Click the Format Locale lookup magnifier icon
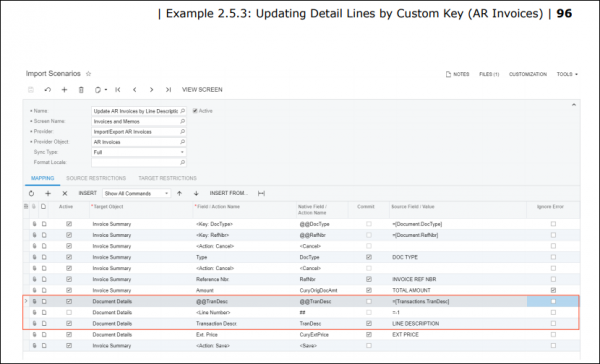600x364 pixels. [x=183, y=163]
